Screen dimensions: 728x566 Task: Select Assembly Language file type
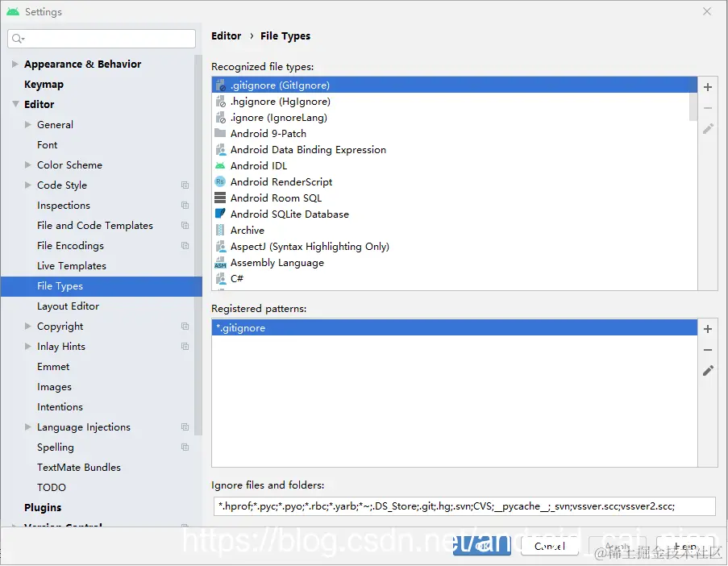click(x=455, y=263)
